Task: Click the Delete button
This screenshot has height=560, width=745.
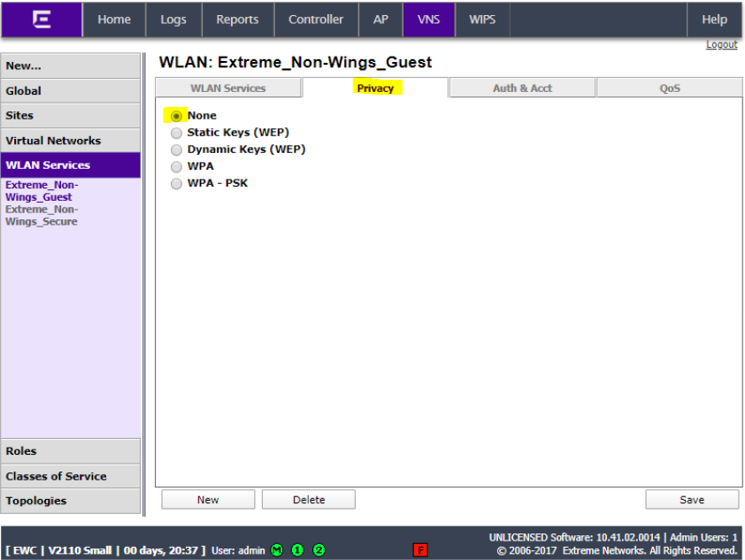Action: pyautogui.click(x=309, y=500)
